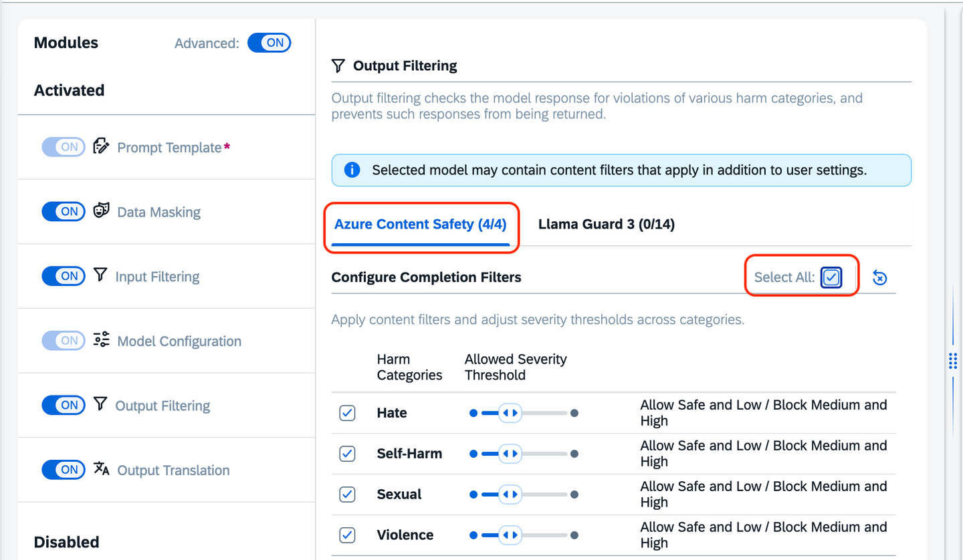Uncheck the Sexual category checkbox
This screenshot has width=963, height=560.
coord(347,495)
